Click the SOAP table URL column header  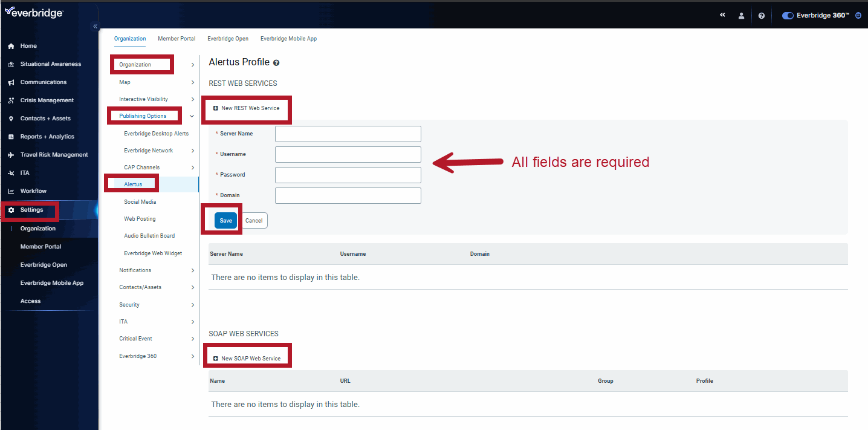point(345,381)
